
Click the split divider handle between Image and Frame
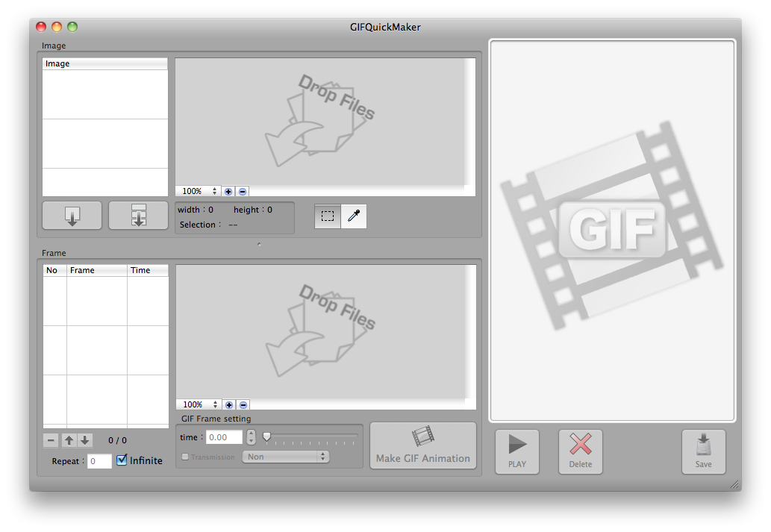click(x=259, y=244)
